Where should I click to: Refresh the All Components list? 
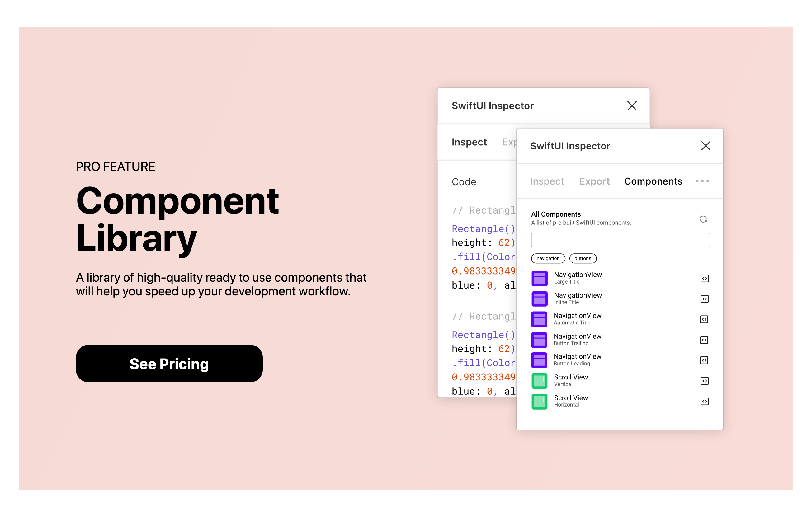click(x=703, y=219)
